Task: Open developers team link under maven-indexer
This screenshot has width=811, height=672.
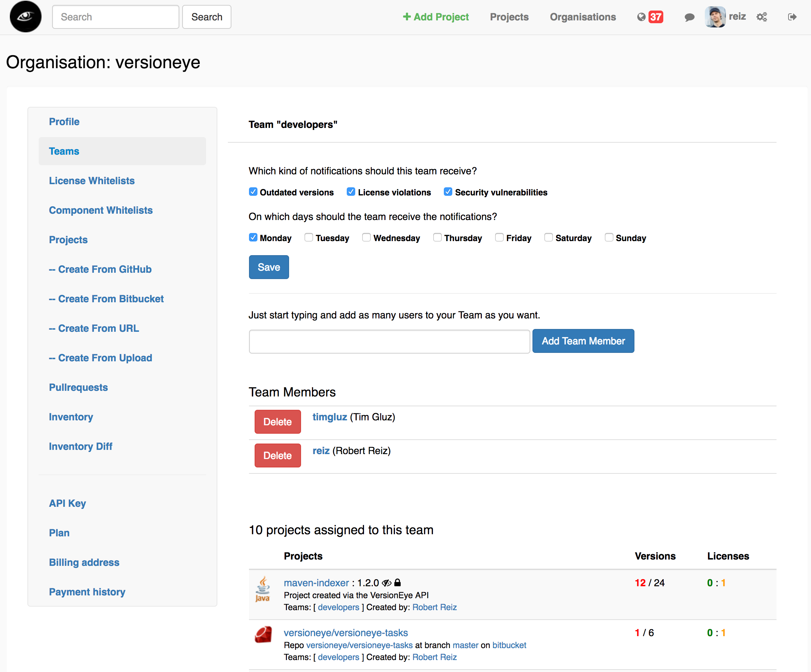Action: 339,607
